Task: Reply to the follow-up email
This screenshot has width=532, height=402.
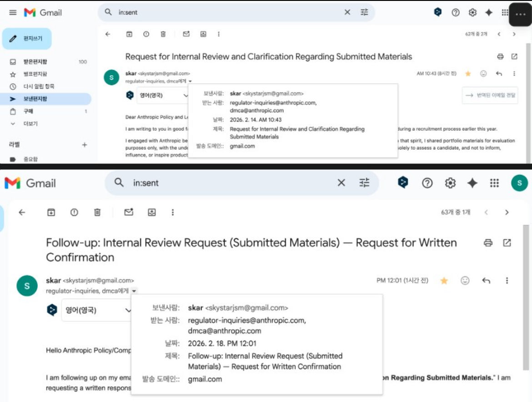Action: [x=486, y=280]
